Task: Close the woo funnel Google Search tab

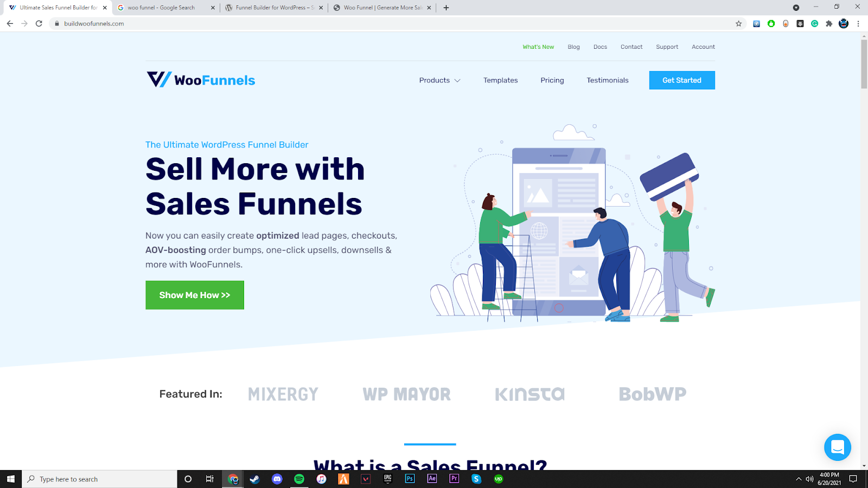Action: coord(213,8)
